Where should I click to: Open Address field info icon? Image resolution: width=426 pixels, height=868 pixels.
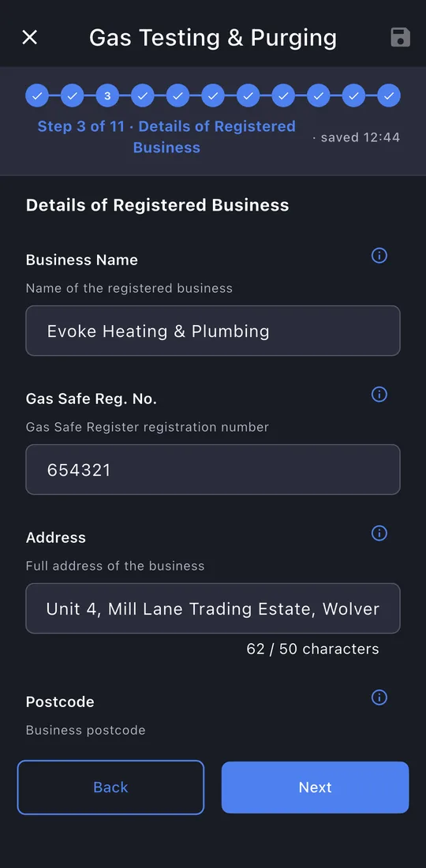click(379, 533)
